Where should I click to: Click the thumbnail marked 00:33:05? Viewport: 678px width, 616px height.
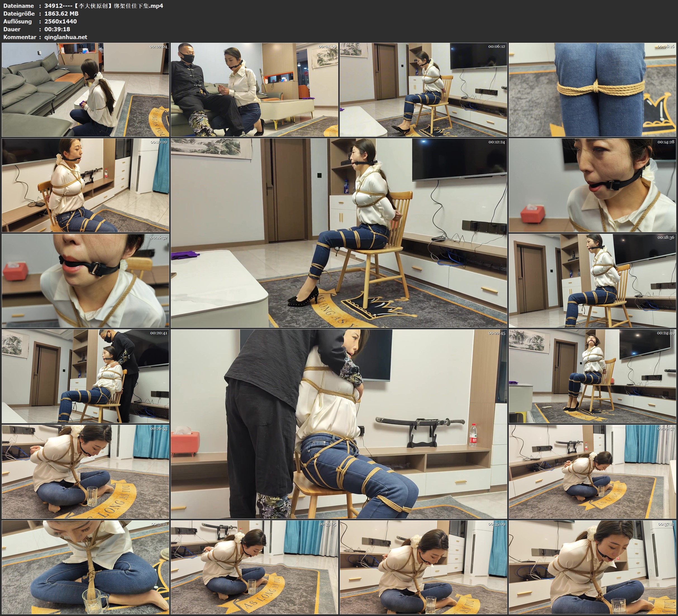[x=254, y=567]
